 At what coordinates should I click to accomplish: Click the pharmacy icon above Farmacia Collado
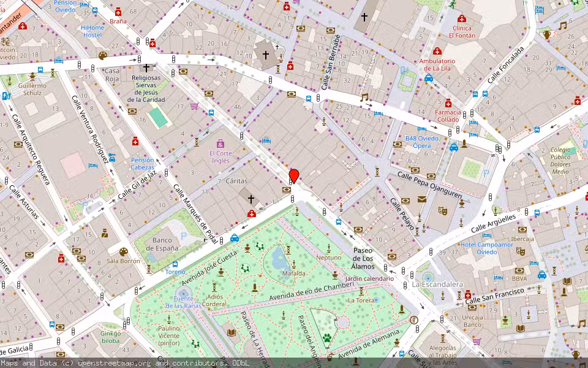click(x=448, y=103)
